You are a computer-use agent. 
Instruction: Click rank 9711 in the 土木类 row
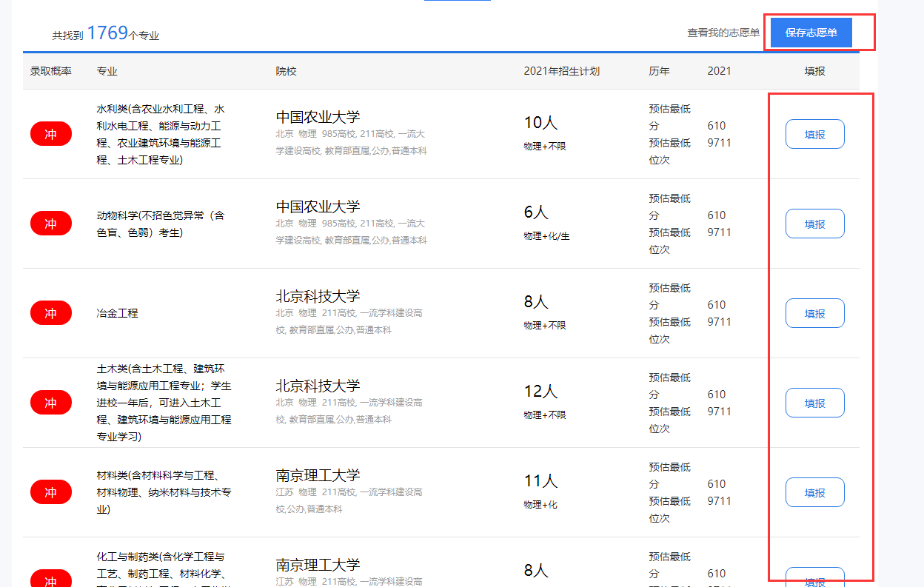[720, 412]
